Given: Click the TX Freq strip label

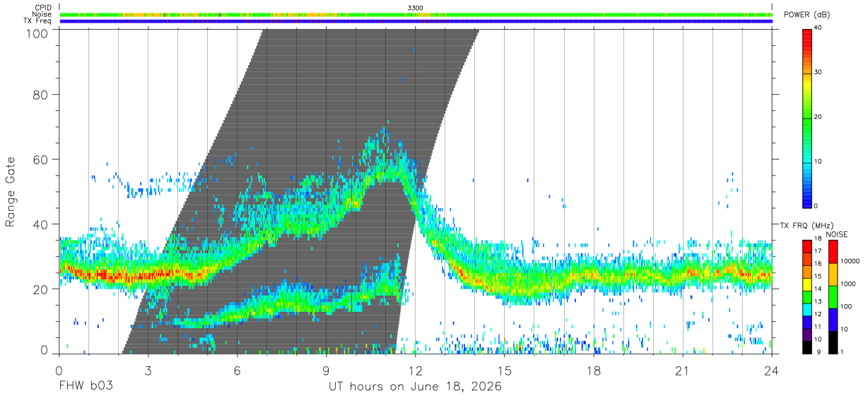Looking at the screenshot, I should [x=37, y=21].
